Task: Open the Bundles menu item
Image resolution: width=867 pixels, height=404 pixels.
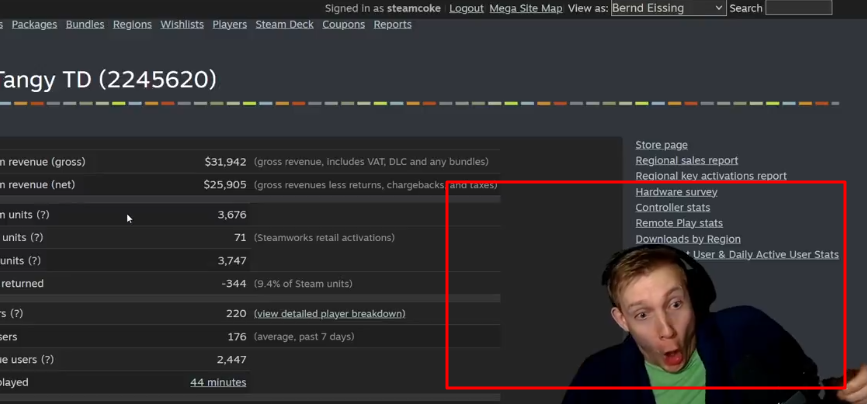Action: [85, 24]
